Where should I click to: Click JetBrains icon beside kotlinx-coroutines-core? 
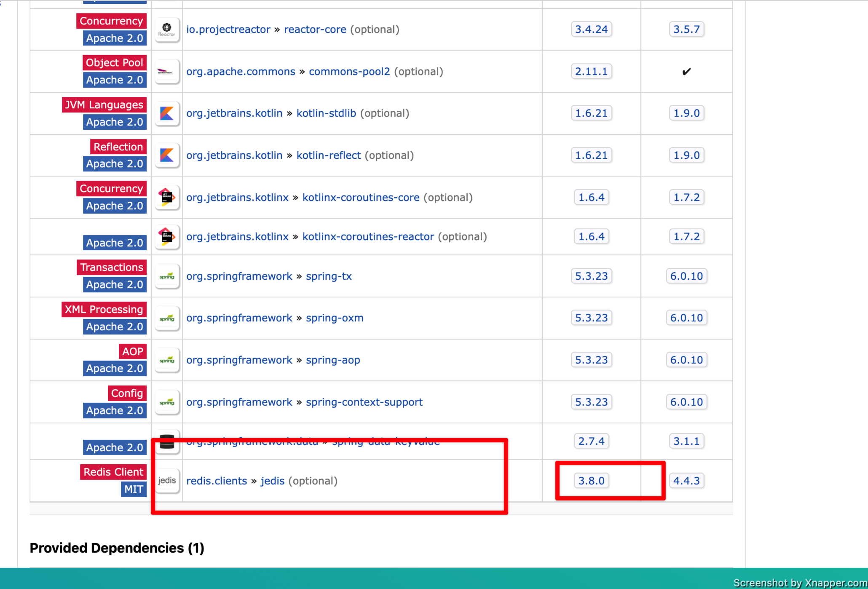[x=167, y=197]
